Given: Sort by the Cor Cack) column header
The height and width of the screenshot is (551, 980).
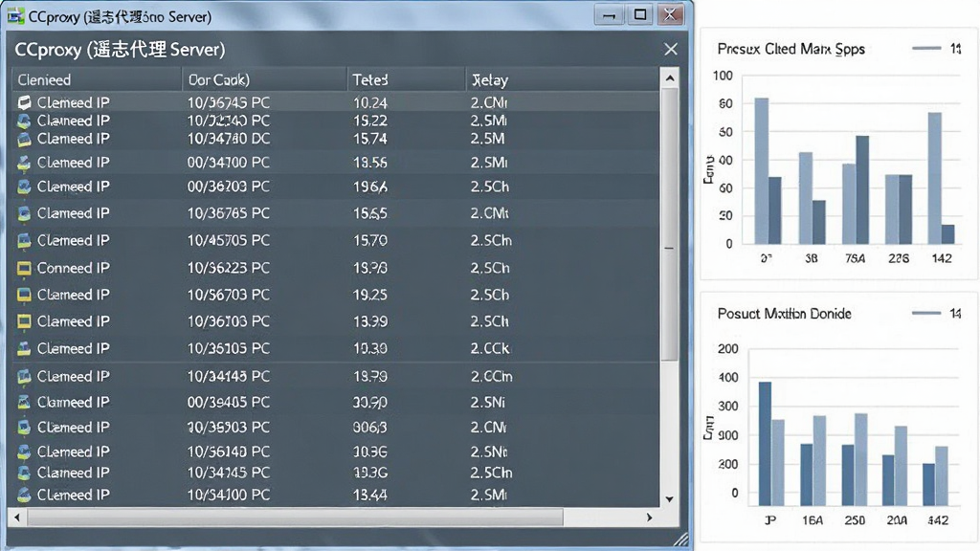Looking at the screenshot, I should [264, 80].
